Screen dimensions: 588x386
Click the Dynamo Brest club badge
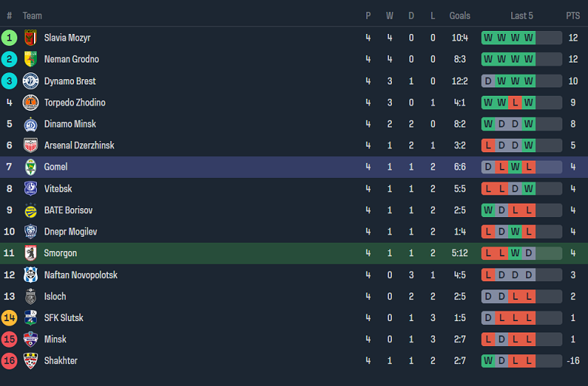[30, 81]
